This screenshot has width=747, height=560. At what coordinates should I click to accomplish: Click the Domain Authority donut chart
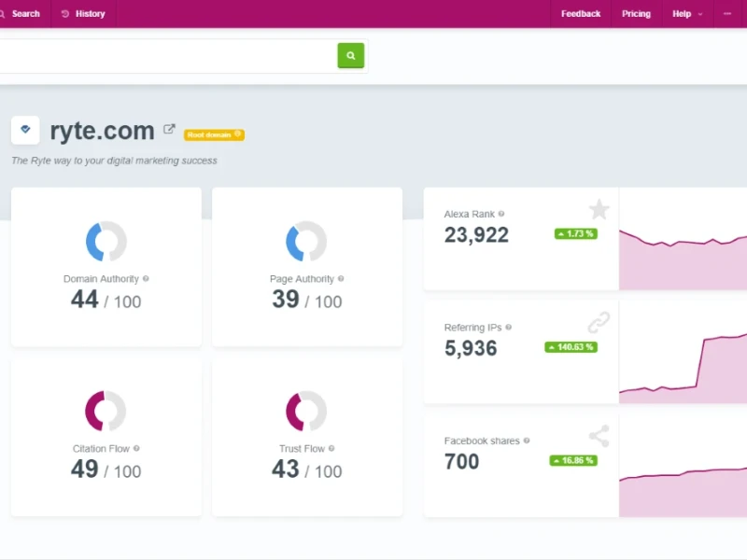pos(106,242)
